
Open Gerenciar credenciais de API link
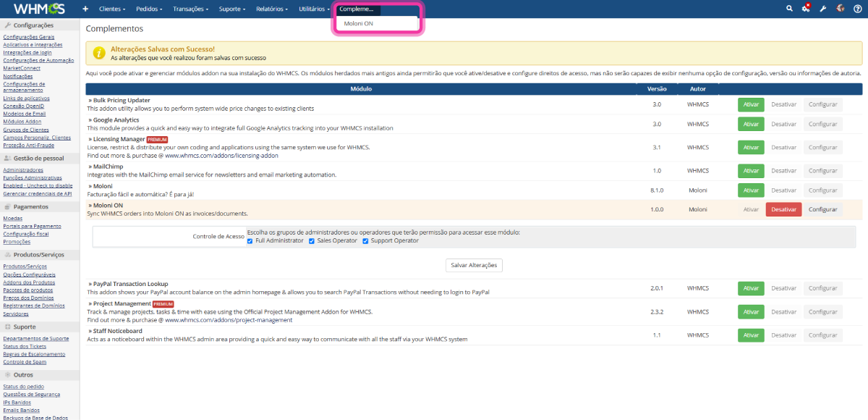(x=38, y=194)
